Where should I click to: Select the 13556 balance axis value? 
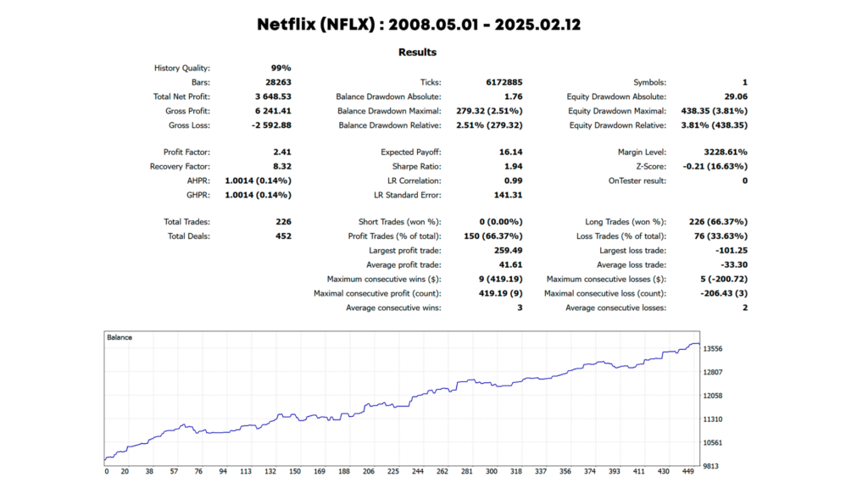pyautogui.click(x=712, y=349)
